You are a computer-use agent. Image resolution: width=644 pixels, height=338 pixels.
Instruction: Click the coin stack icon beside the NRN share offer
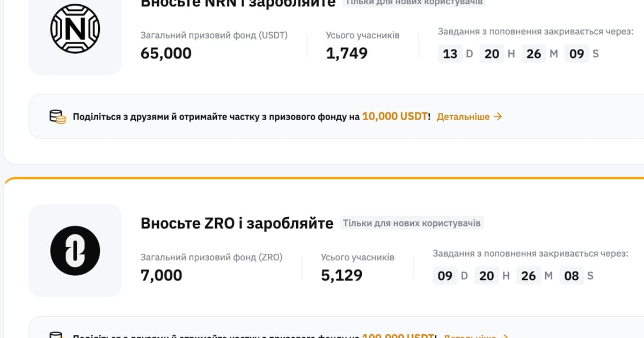[57, 116]
